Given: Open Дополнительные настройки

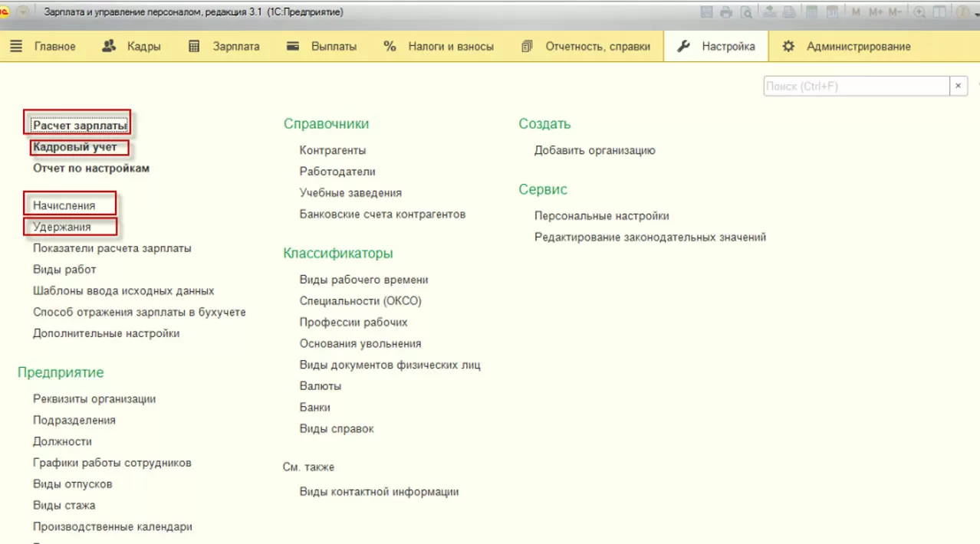Looking at the screenshot, I should (x=107, y=333).
